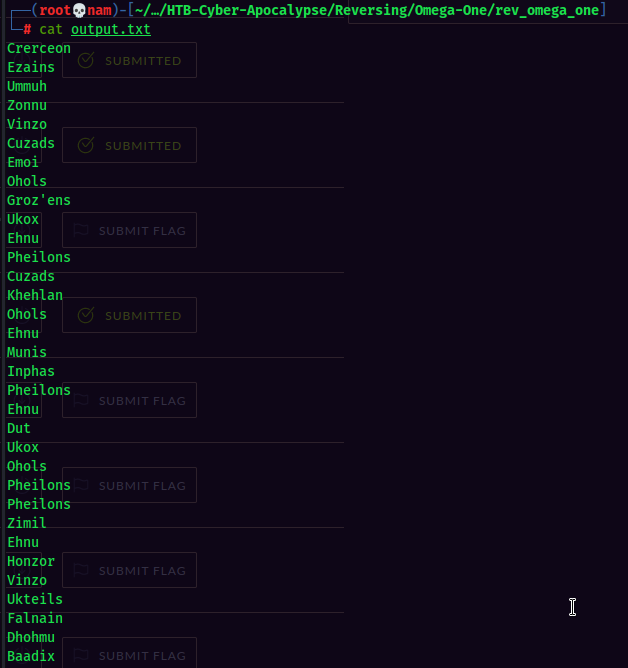Image resolution: width=628 pixels, height=668 pixels.
Task: Click the output line Ummuh
Action: pyautogui.click(x=27, y=86)
